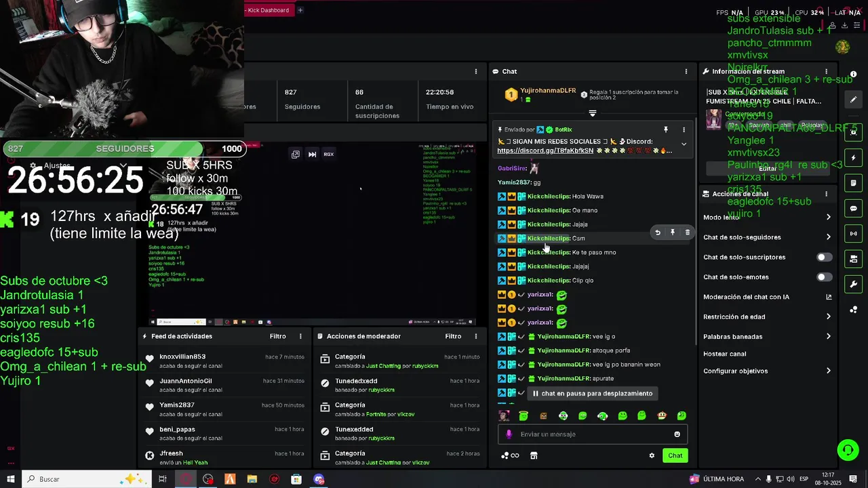The image size is (868, 488).
Task: Open Filtro in Feed de actividades
Action: click(278, 336)
